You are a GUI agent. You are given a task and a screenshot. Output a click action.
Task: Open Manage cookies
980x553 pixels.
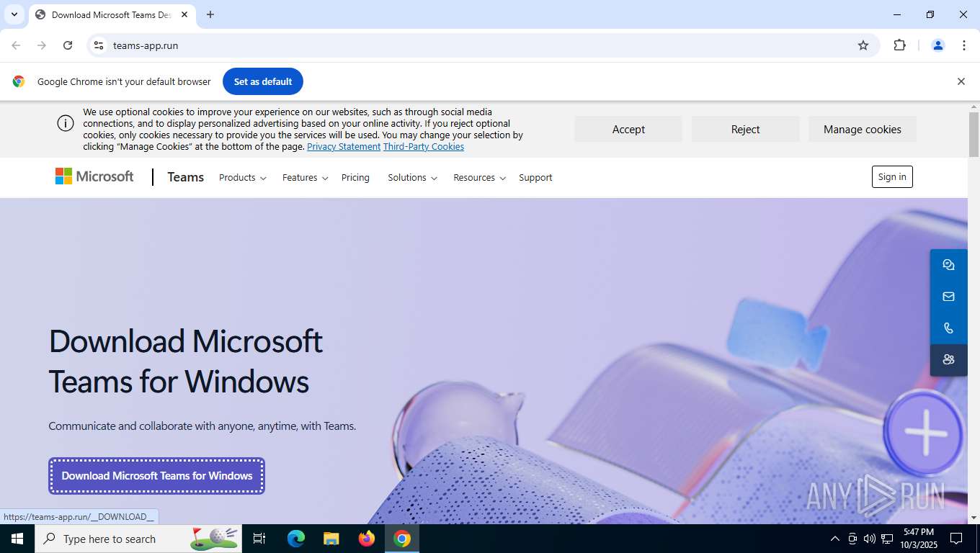pyautogui.click(x=863, y=129)
